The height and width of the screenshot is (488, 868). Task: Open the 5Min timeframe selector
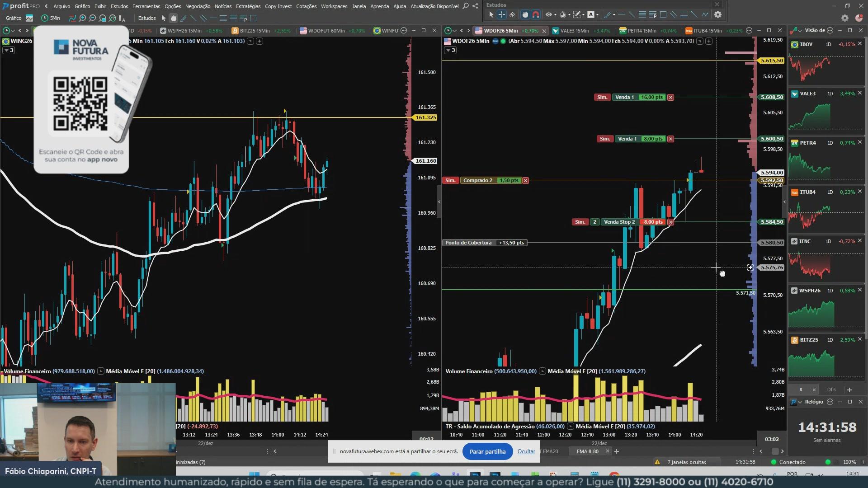point(51,18)
